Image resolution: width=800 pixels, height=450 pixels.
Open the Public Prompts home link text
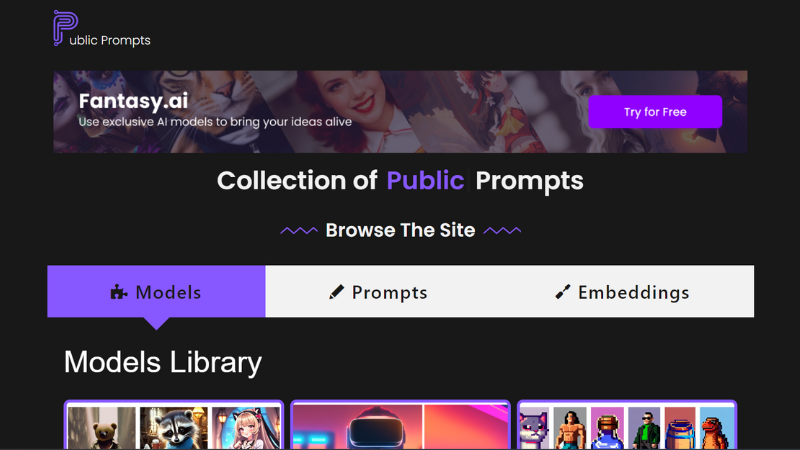coord(110,40)
